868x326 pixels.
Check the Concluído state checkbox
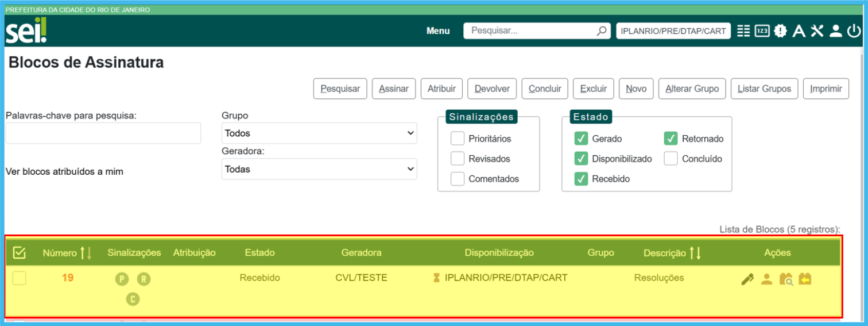point(671,159)
